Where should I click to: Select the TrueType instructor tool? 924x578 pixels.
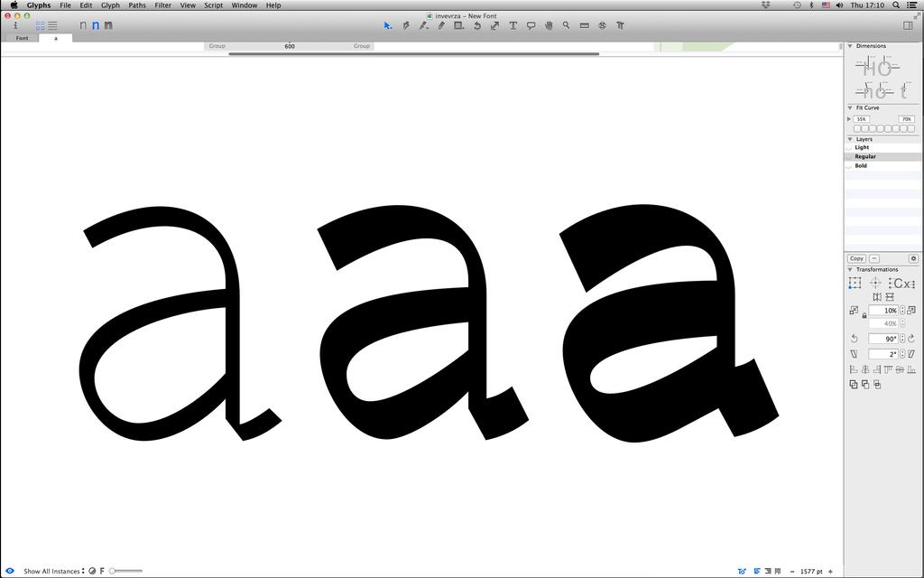[x=620, y=25]
